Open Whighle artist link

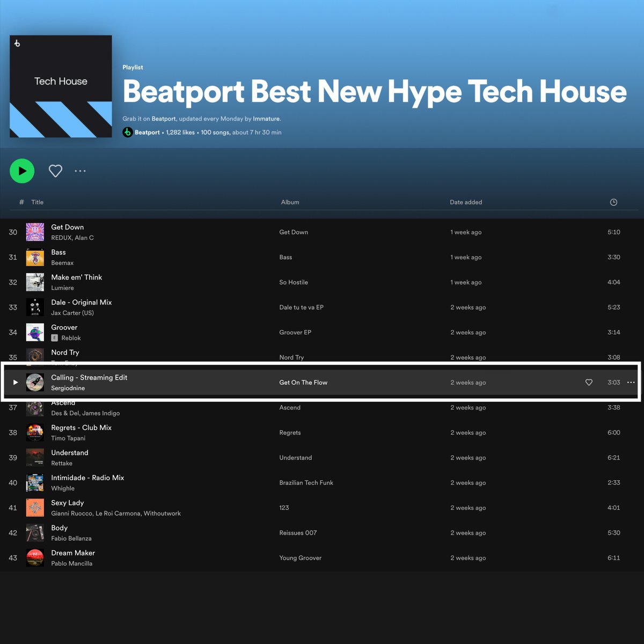[x=63, y=488]
